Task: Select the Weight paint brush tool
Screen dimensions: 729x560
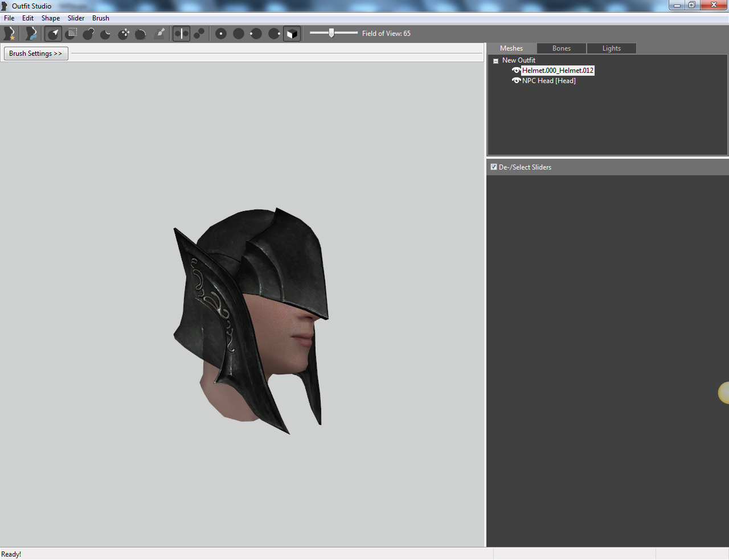Action: point(160,34)
